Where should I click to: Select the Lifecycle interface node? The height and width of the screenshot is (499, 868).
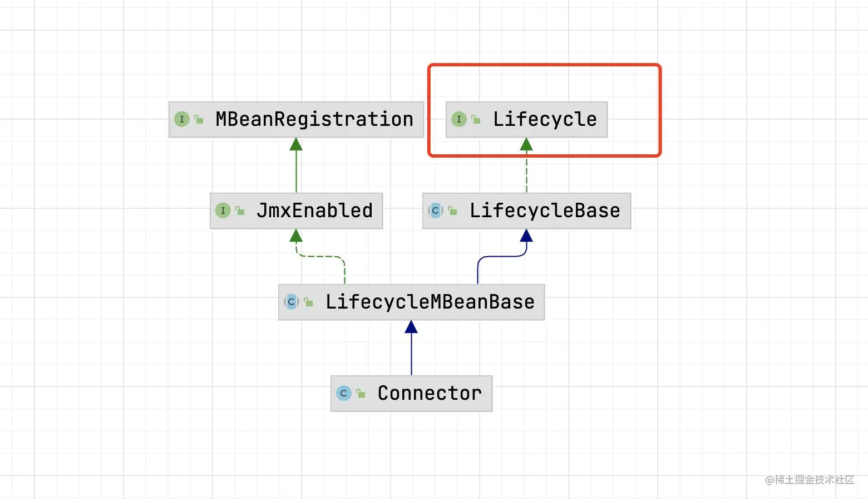pos(526,119)
